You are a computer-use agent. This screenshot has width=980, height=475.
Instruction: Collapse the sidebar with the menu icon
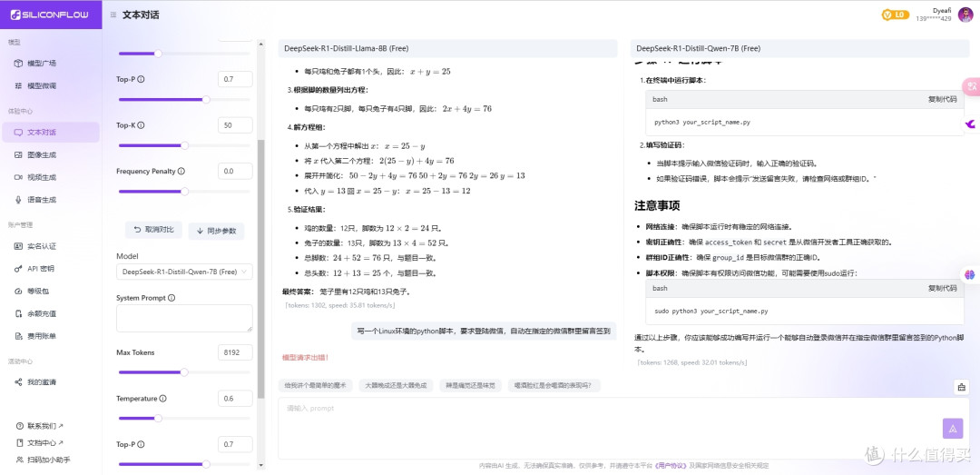coord(113,15)
